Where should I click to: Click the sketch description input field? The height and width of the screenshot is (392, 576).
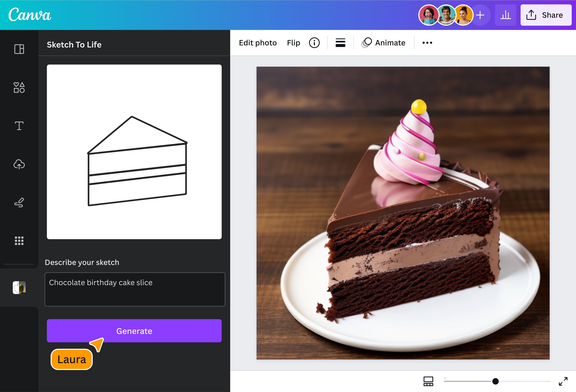(x=135, y=289)
